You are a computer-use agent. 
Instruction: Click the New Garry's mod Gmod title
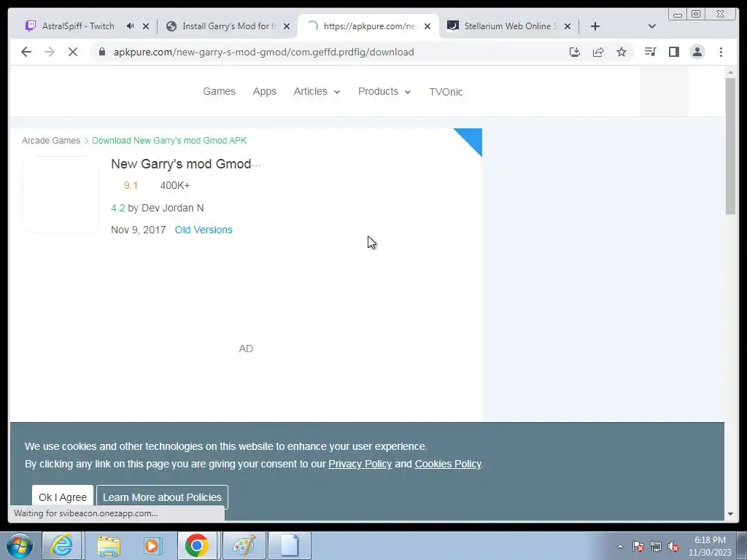coord(181,164)
